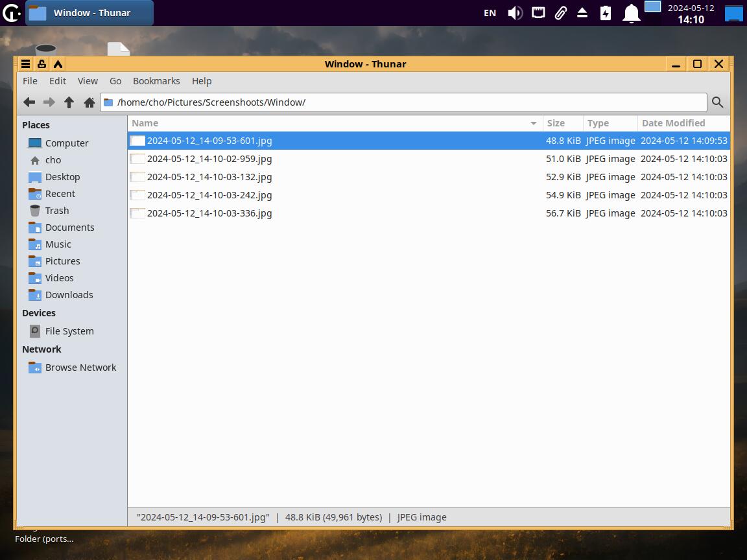Sort files by Name column header
This screenshot has height=560, width=747.
click(335, 123)
